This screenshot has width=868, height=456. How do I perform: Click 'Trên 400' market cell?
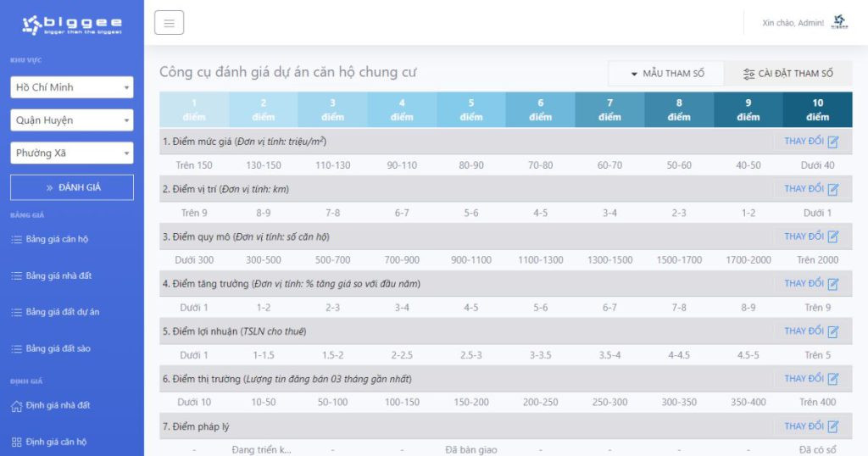coord(818,403)
